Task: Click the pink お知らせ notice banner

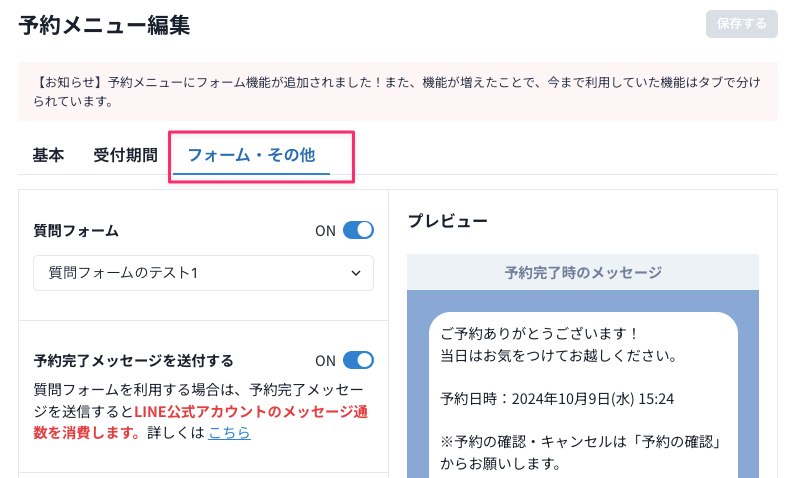Action: 398,91
